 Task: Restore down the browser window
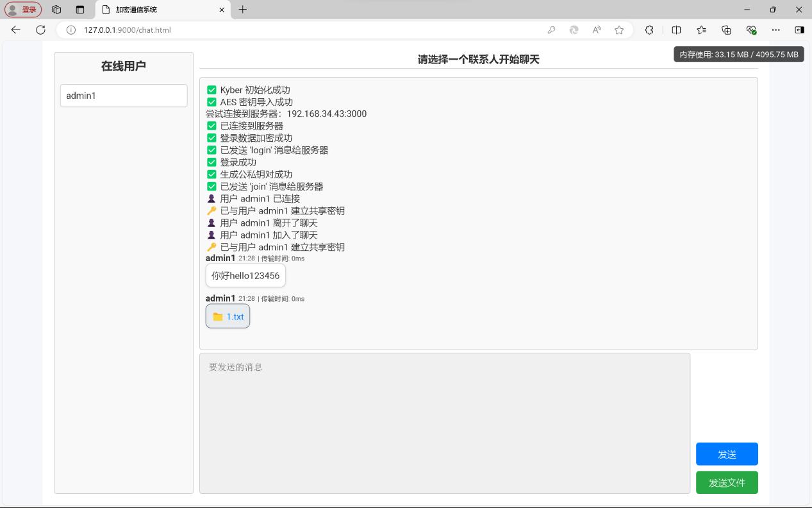click(773, 10)
